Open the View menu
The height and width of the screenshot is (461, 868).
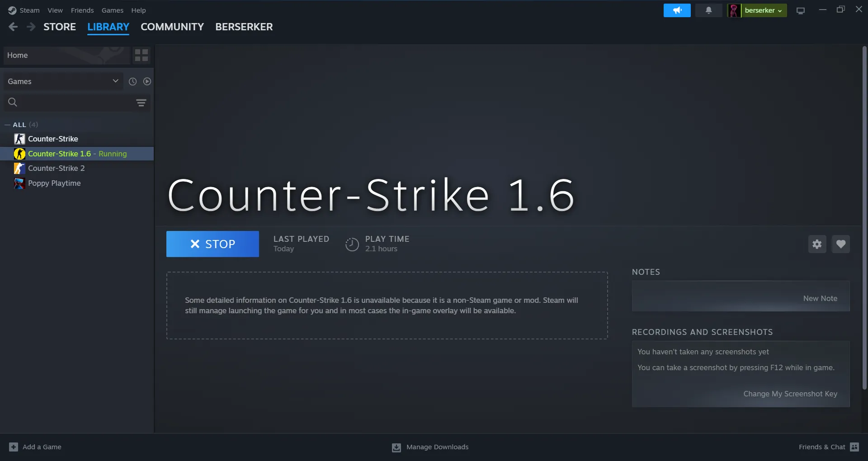[x=55, y=10]
